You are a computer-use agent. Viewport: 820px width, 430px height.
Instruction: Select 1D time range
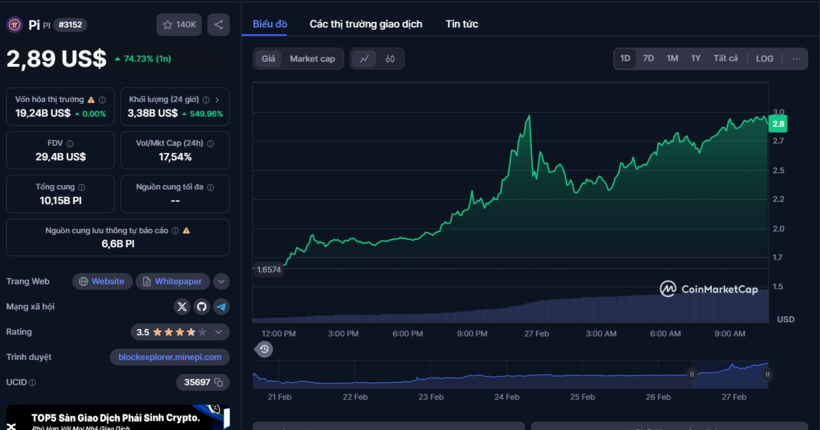tap(625, 59)
